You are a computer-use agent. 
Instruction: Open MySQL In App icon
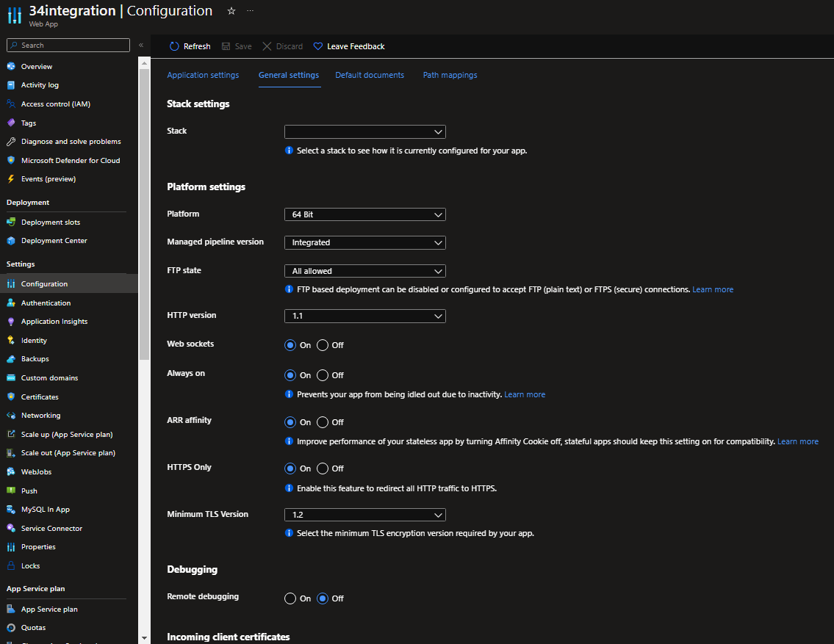(x=10, y=509)
